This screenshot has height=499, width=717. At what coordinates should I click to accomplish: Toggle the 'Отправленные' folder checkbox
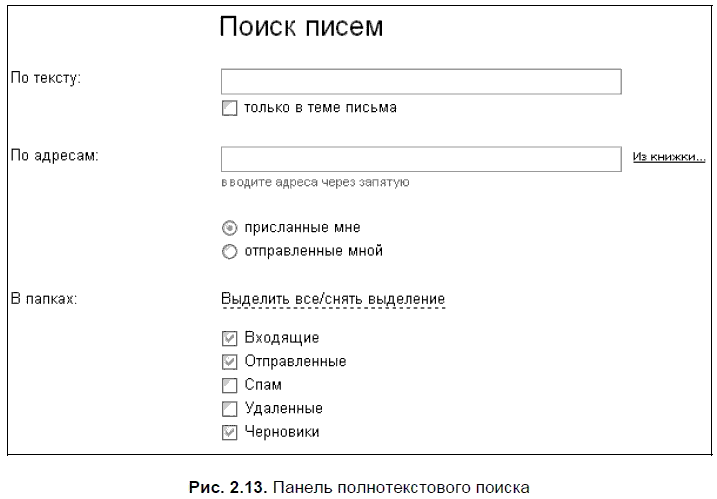[x=229, y=361]
